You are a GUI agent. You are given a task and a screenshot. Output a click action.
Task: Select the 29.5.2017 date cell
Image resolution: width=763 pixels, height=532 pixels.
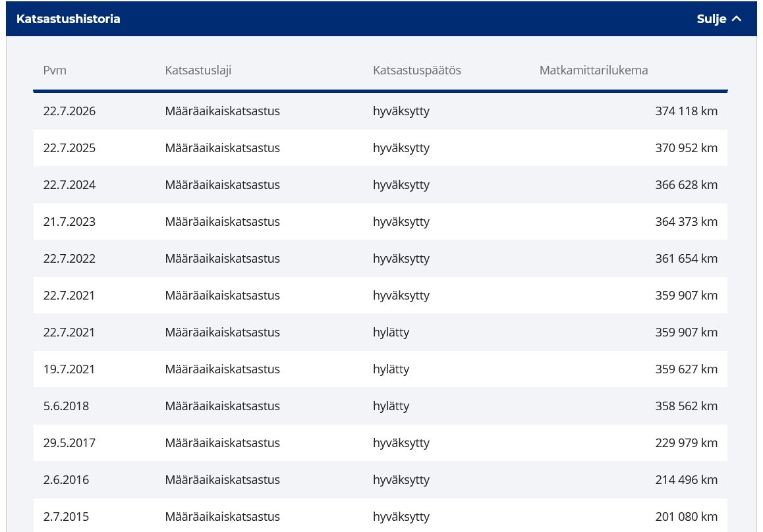click(x=70, y=443)
